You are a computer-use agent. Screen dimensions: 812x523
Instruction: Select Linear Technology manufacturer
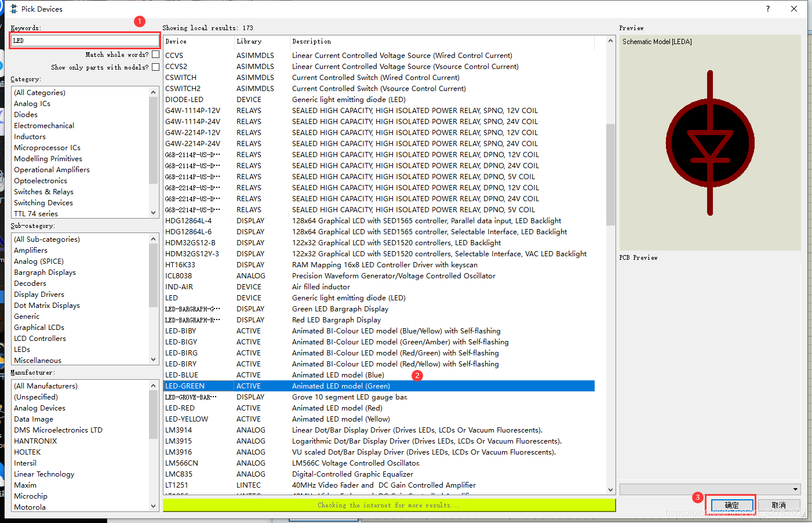(44, 474)
